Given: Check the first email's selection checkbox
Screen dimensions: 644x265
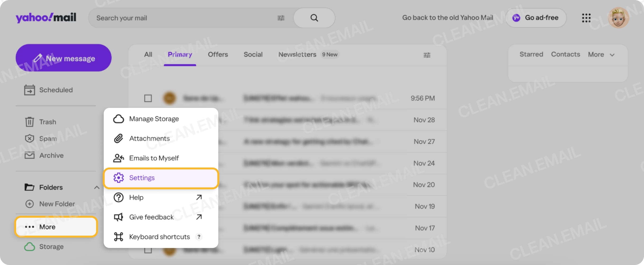Looking at the screenshot, I should coord(148,98).
